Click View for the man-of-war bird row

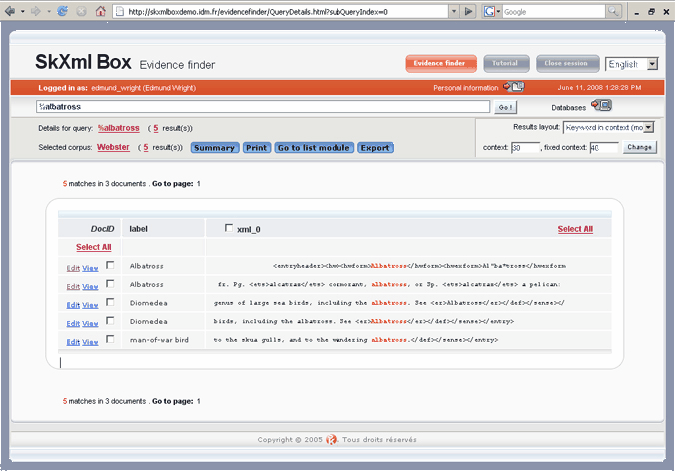90,342
